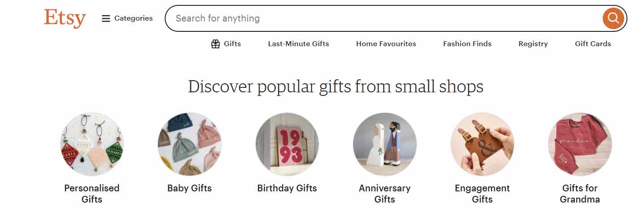Click the gift box icon beside Gifts
The height and width of the screenshot is (216, 644).
tap(215, 44)
